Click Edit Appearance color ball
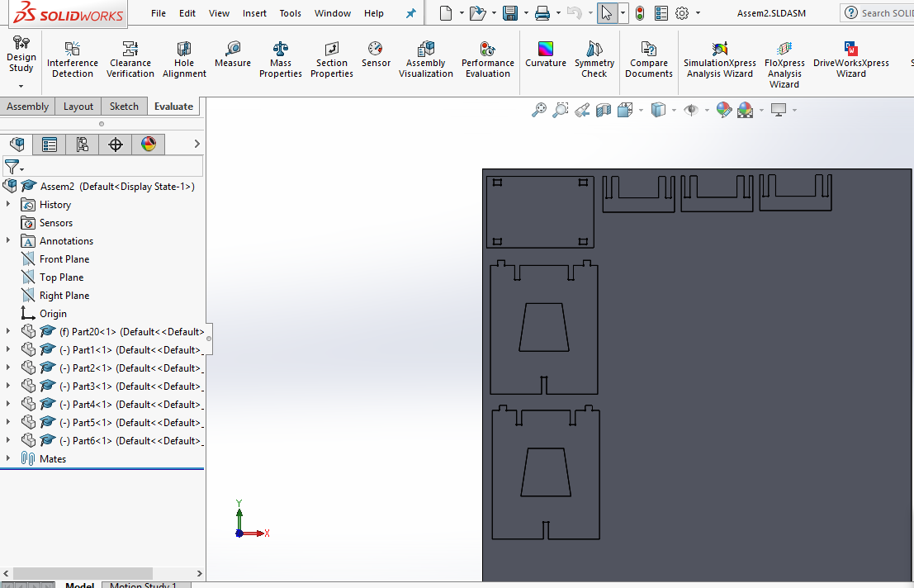The image size is (914, 588). coord(724,110)
